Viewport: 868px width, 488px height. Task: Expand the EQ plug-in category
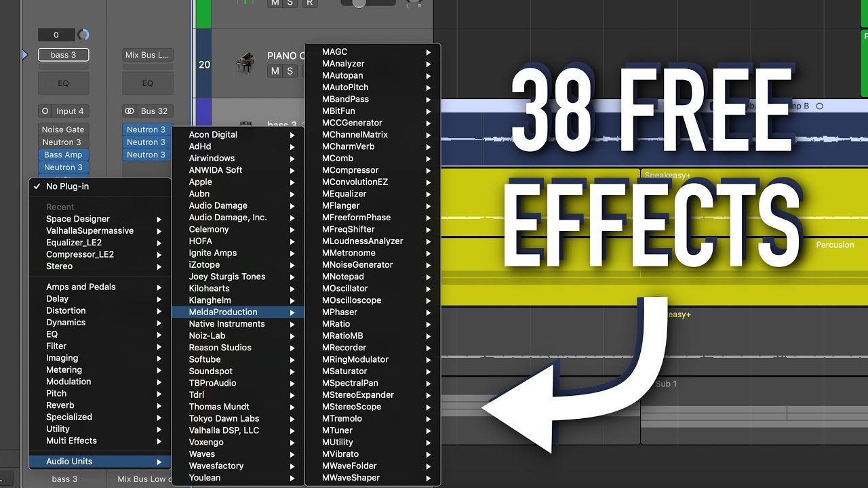100,334
